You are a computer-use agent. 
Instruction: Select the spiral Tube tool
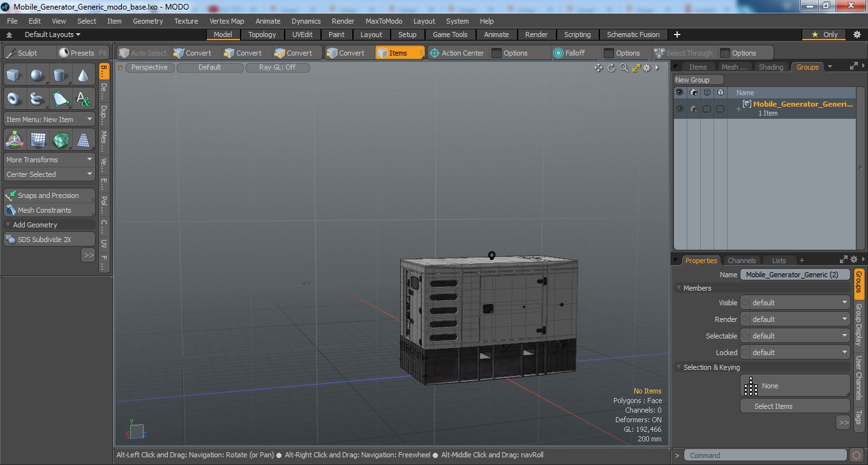pos(37,98)
